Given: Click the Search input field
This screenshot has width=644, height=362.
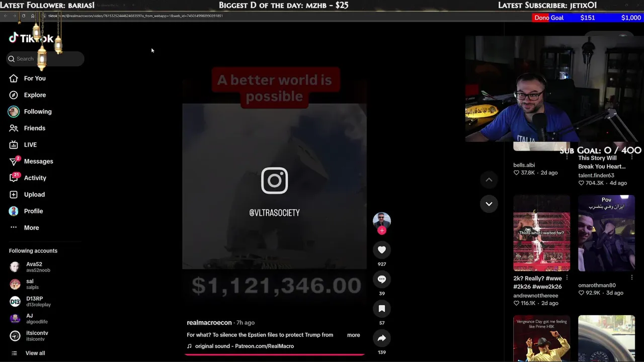Looking at the screenshot, I should tap(45, 59).
